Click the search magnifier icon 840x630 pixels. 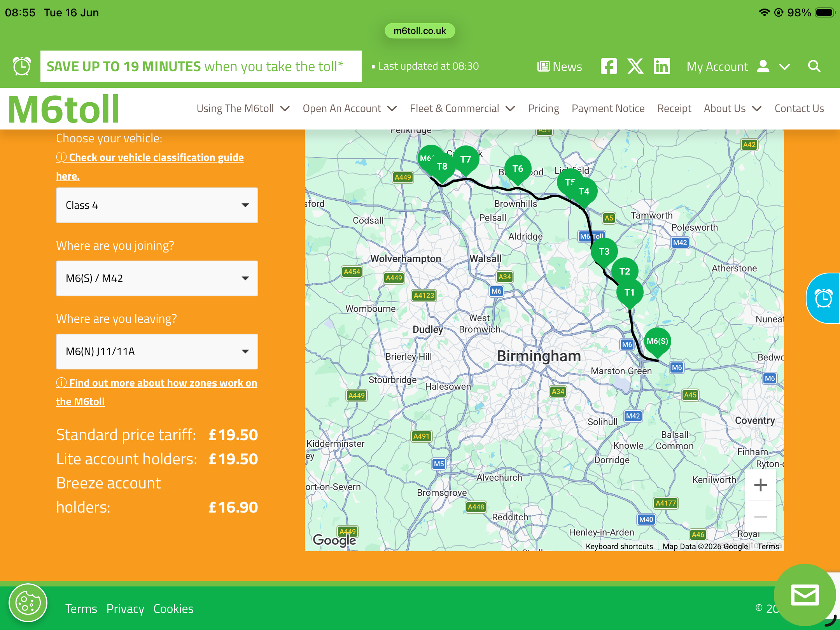point(814,66)
